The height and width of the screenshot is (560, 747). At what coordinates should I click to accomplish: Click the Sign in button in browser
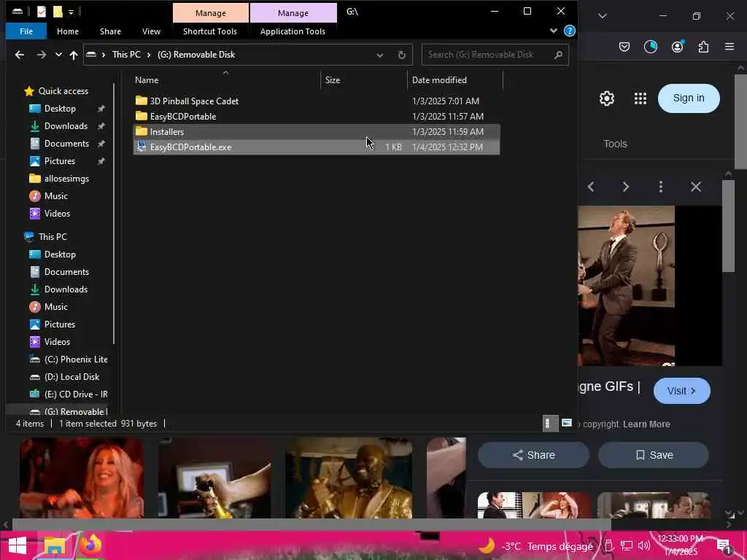click(x=689, y=98)
